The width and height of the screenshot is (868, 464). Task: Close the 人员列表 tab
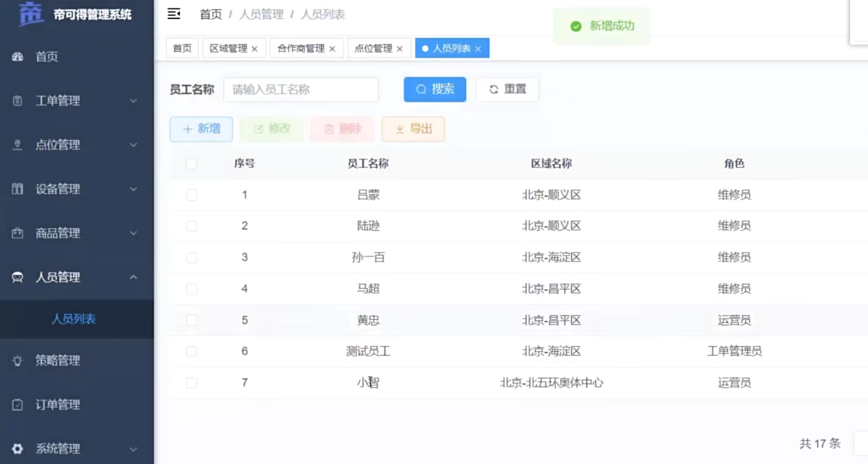click(478, 49)
